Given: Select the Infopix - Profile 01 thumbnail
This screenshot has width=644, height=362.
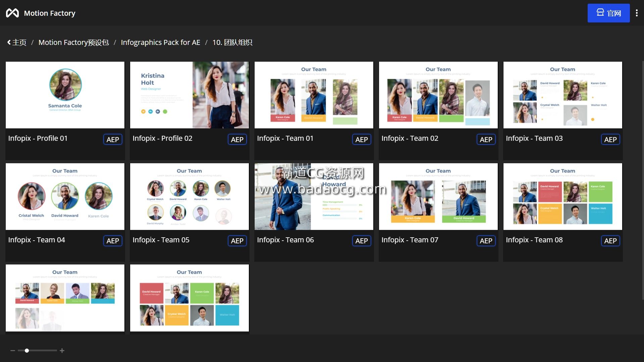Looking at the screenshot, I should [x=65, y=95].
